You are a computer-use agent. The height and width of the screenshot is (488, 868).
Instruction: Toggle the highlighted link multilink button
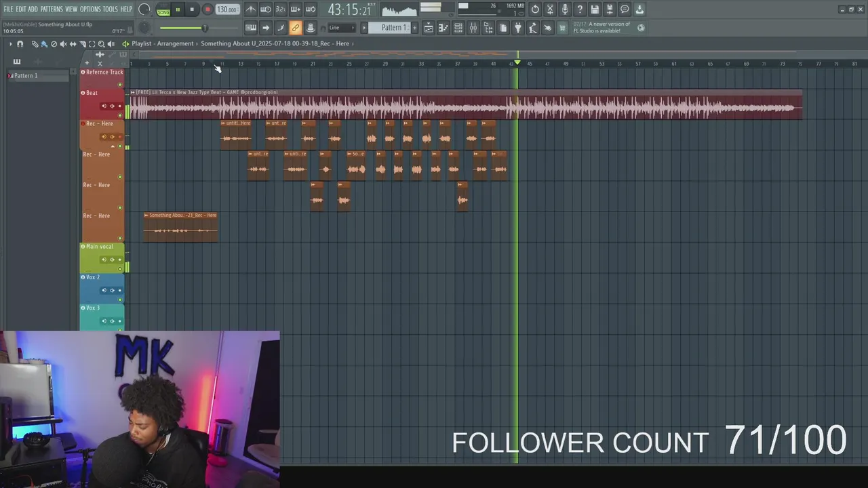click(296, 28)
